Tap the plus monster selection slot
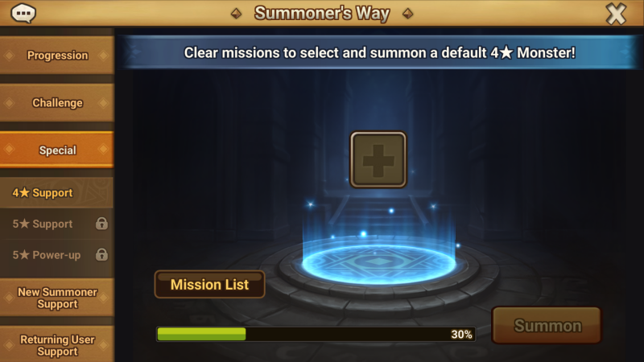 coord(378,159)
